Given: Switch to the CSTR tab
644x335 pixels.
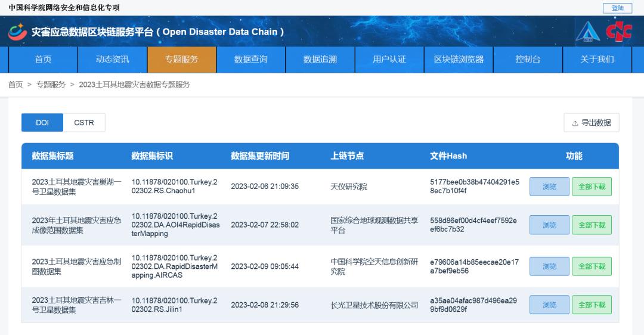Looking at the screenshot, I should point(84,123).
